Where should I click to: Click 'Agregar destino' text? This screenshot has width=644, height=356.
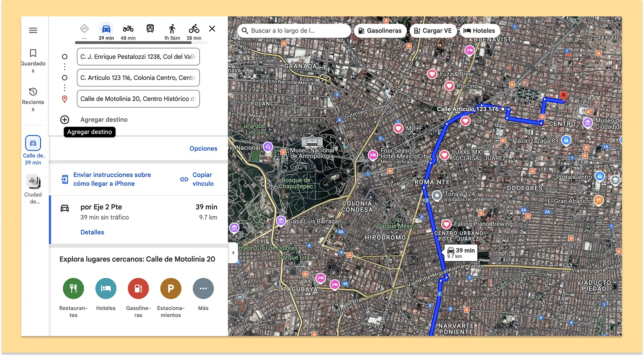coord(104,120)
